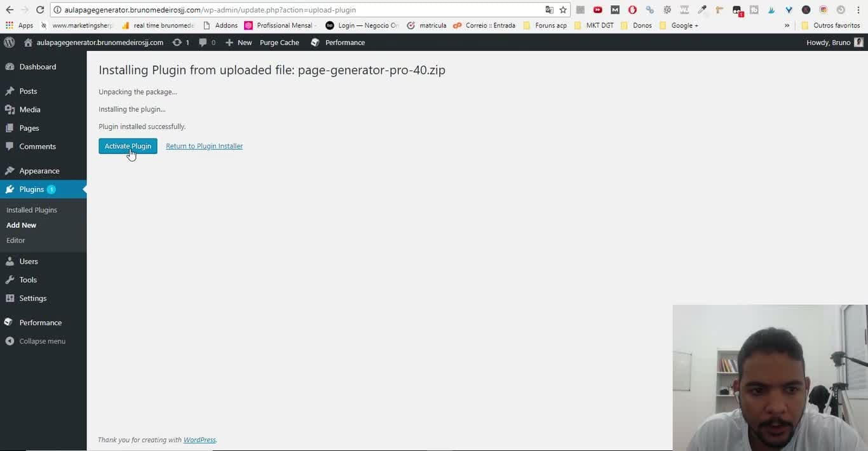Expand the Donos bookmark folder

(x=636, y=25)
